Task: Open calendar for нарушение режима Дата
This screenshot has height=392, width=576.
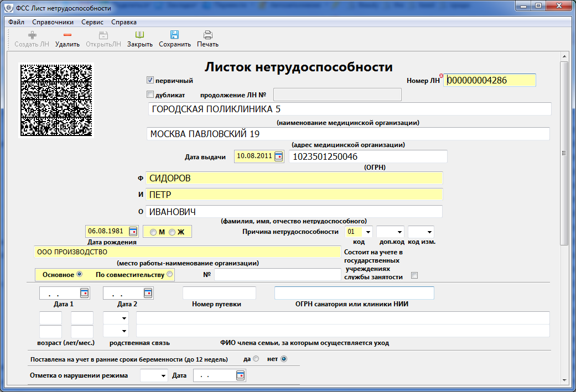Action: point(240,375)
